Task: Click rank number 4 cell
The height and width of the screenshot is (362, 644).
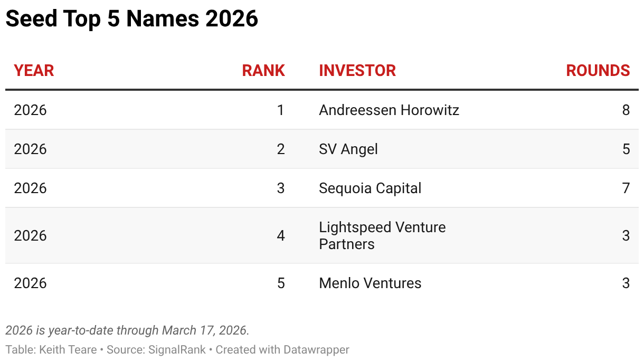Action: click(281, 235)
